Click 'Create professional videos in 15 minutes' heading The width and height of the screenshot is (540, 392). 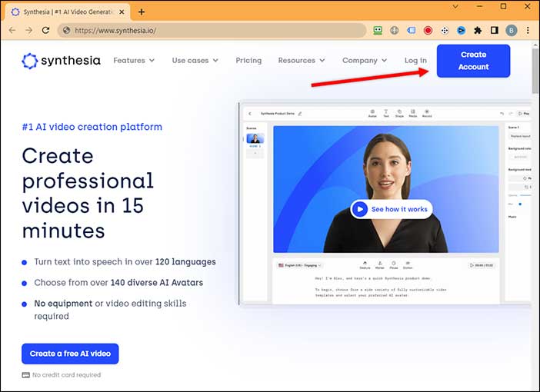click(x=88, y=193)
